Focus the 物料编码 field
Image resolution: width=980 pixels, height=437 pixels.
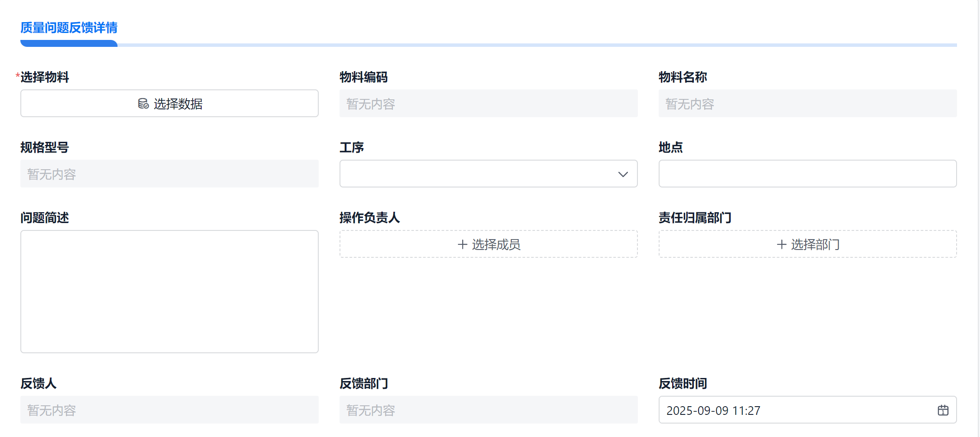489,103
